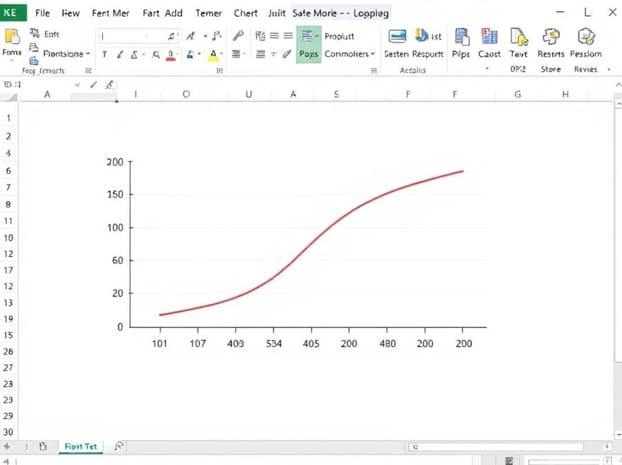Open the alignment group dialog launcher

pos(374,71)
